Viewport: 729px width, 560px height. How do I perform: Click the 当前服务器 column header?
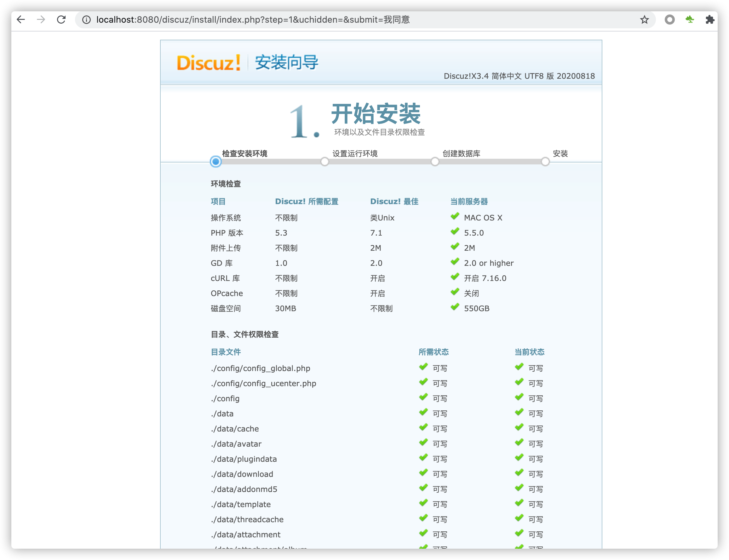pyautogui.click(x=469, y=201)
